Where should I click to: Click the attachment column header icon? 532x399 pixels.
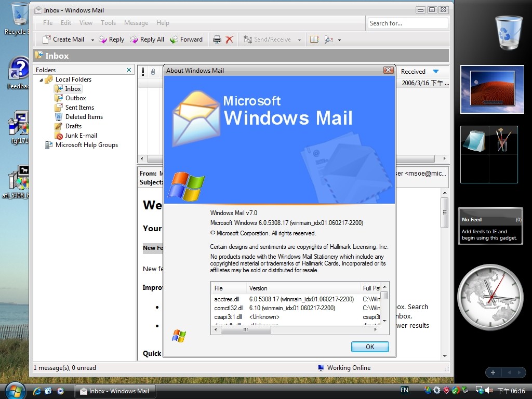(153, 72)
